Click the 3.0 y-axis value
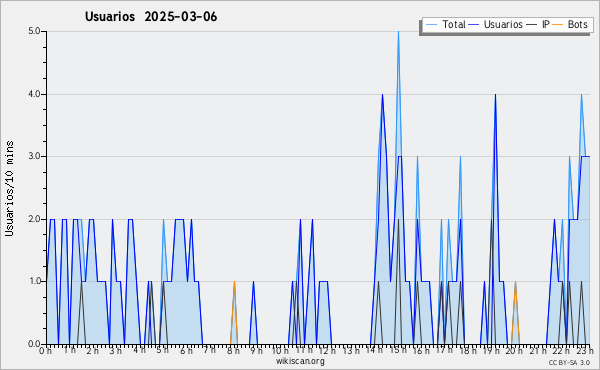 pyautogui.click(x=34, y=156)
